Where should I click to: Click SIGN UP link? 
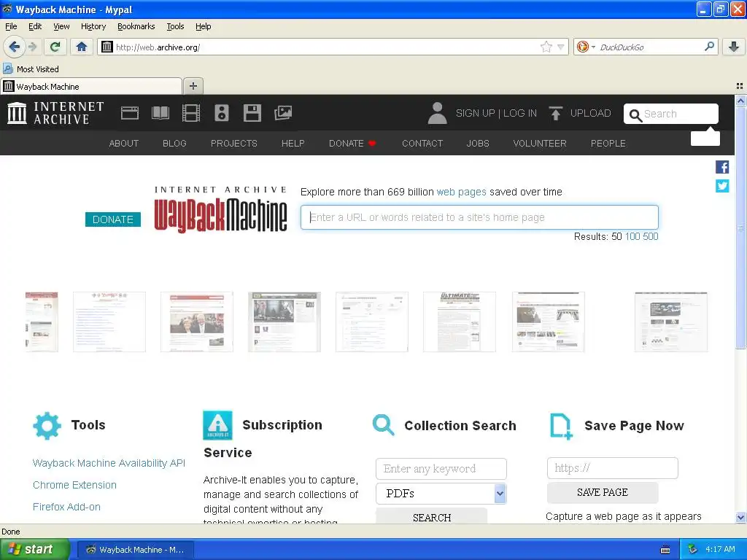point(475,113)
